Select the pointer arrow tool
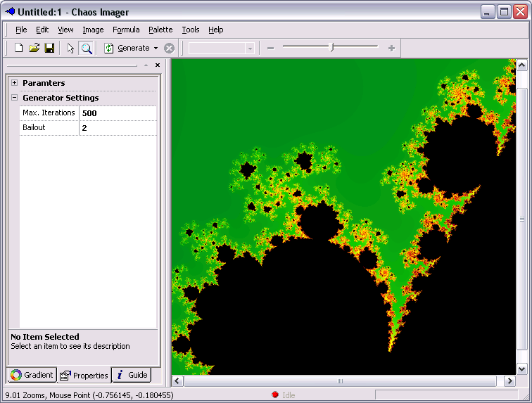Image resolution: width=532 pixels, height=403 pixels. pyautogui.click(x=70, y=48)
